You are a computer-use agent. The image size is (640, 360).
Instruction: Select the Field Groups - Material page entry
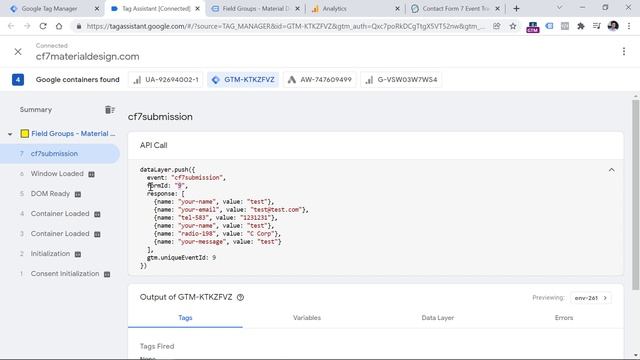(x=73, y=133)
